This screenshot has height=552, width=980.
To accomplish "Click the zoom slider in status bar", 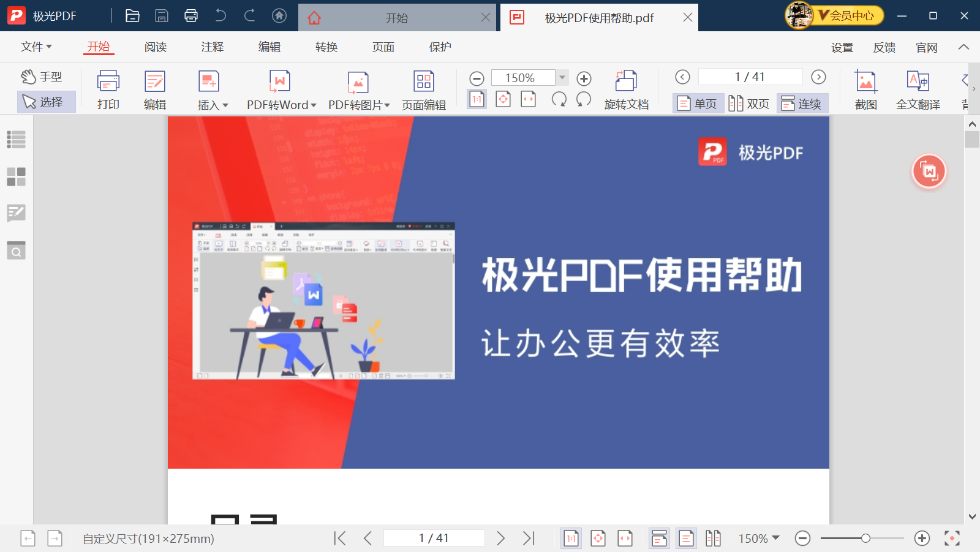I will pos(862,539).
